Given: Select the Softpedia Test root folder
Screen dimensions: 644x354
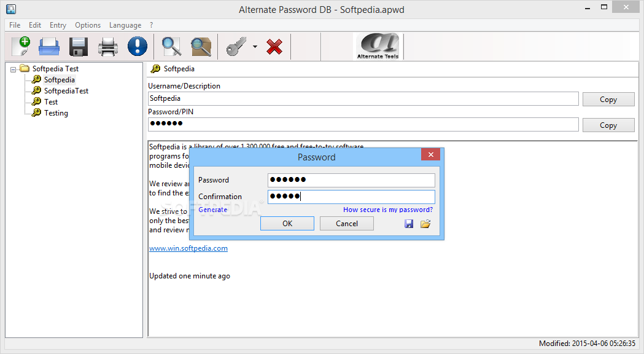Looking at the screenshot, I should (x=55, y=69).
